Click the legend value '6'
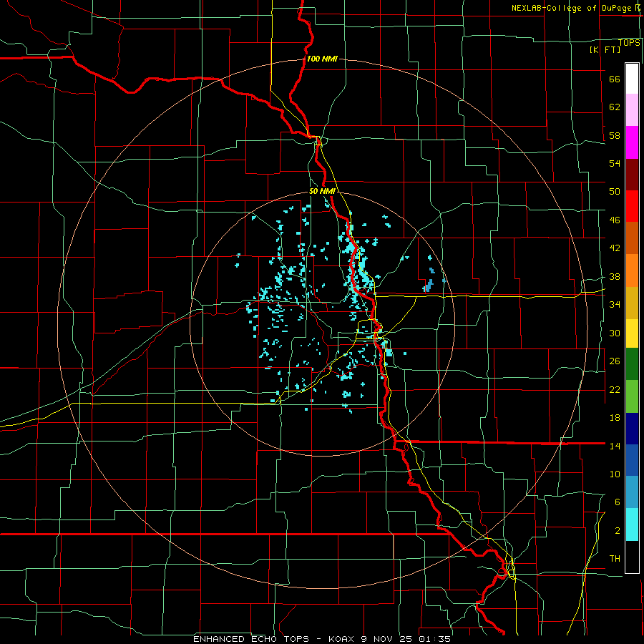 [x=618, y=502]
